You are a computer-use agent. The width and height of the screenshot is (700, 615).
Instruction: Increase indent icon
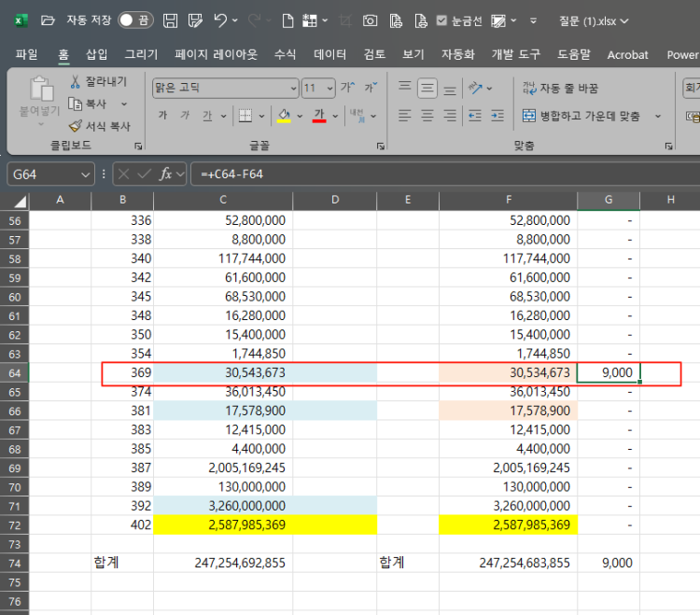497,116
